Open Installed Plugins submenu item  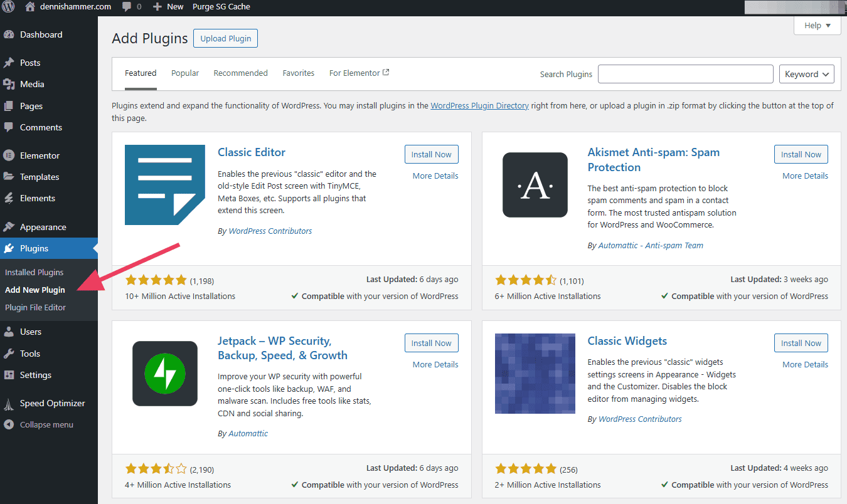35,272
